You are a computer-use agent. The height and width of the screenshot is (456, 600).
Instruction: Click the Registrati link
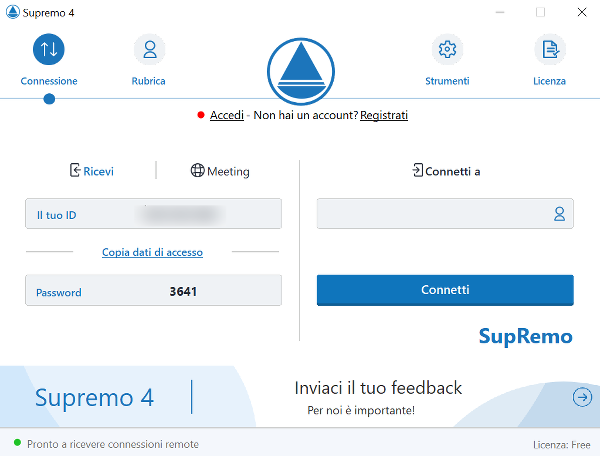click(384, 115)
